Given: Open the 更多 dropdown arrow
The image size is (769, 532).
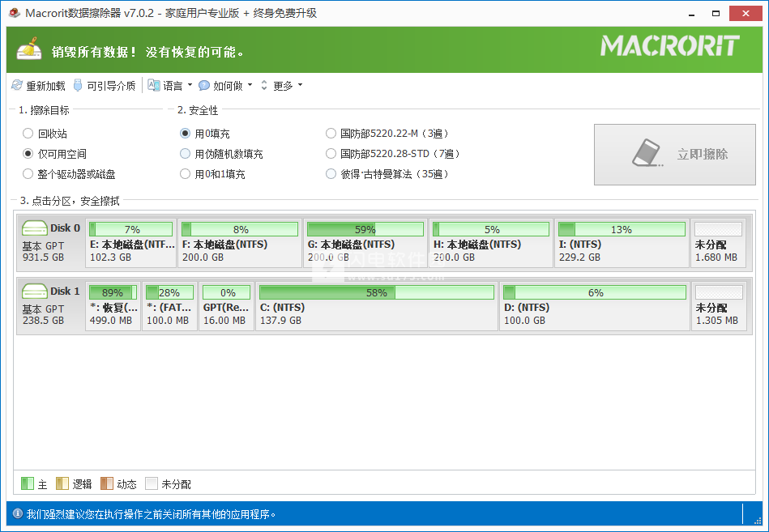Looking at the screenshot, I should pos(300,85).
